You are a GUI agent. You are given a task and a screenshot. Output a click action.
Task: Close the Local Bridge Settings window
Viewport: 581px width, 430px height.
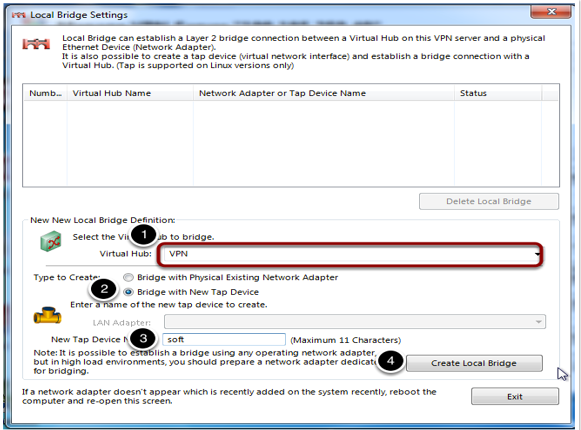click(x=551, y=11)
